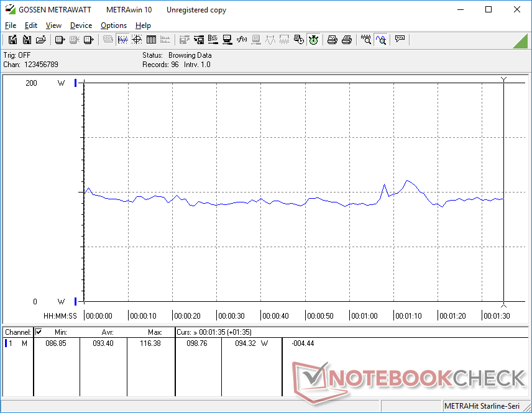
Task: Open the Edit menu
Action: [31, 25]
